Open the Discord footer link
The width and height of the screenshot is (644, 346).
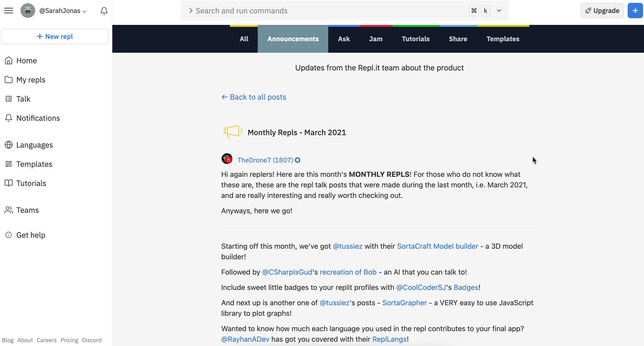pyautogui.click(x=92, y=340)
